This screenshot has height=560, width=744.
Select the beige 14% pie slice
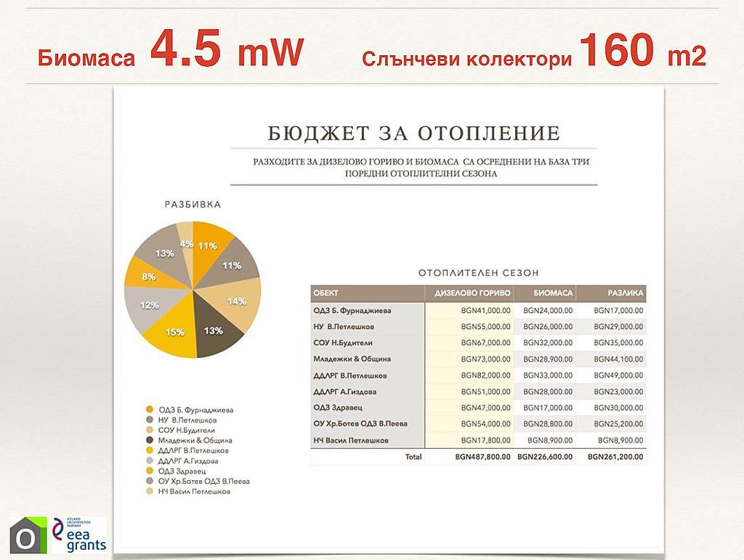point(236,301)
